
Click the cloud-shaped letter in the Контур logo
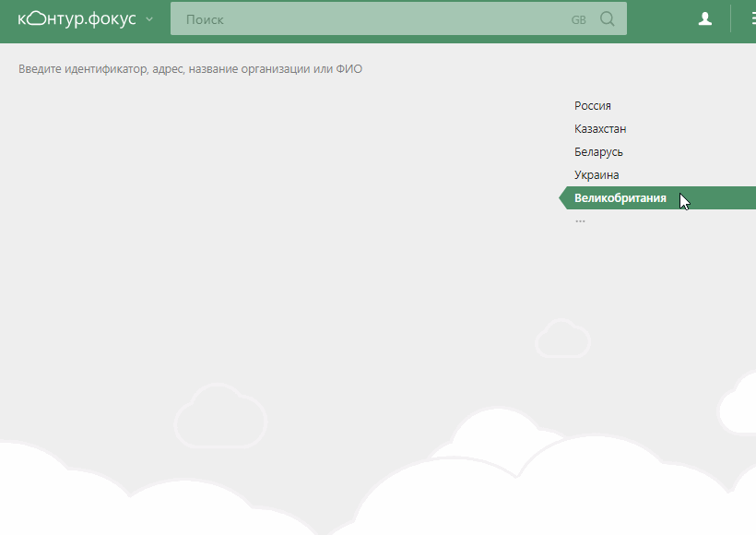[35, 18]
